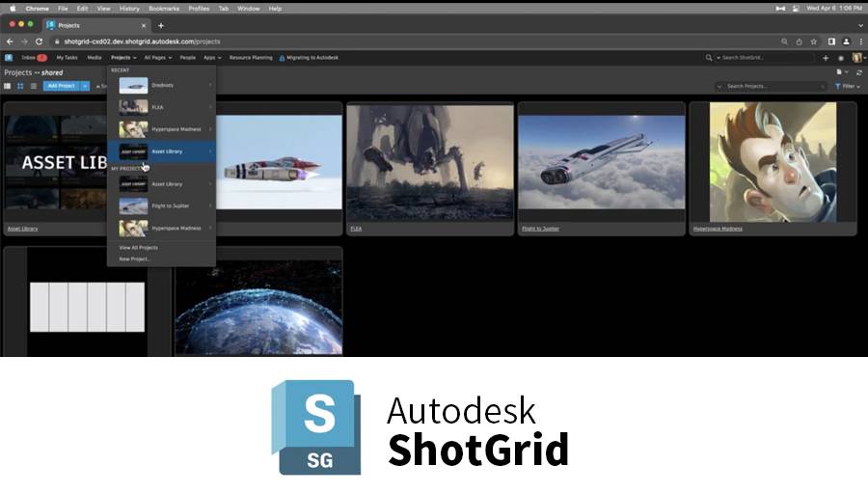Click the address bar URL
The height and width of the screenshot is (493, 868).
click(x=142, y=41)
